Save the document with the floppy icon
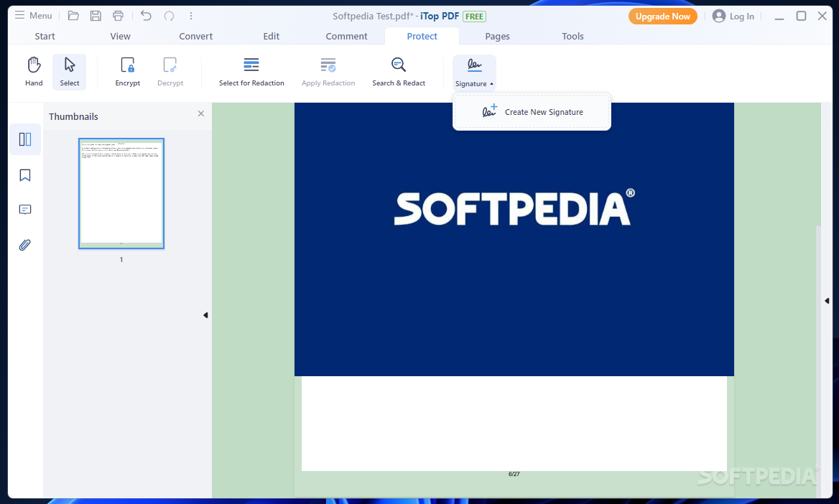 pos(96,16)
